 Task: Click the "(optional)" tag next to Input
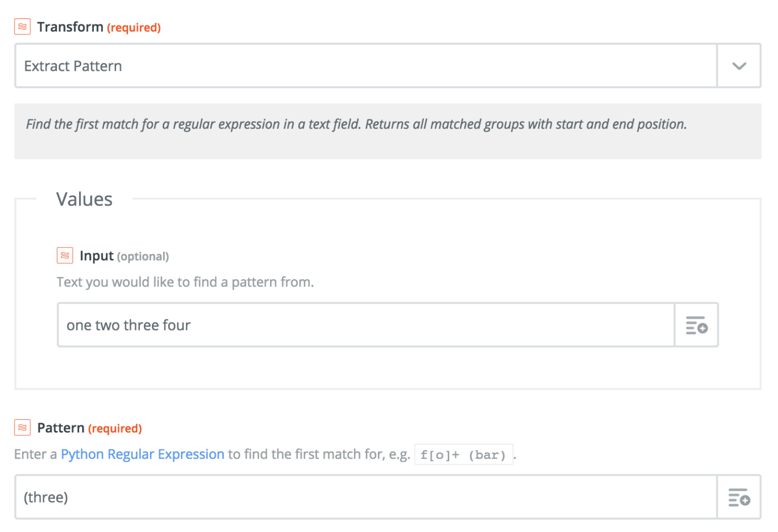tap(143, 256)
